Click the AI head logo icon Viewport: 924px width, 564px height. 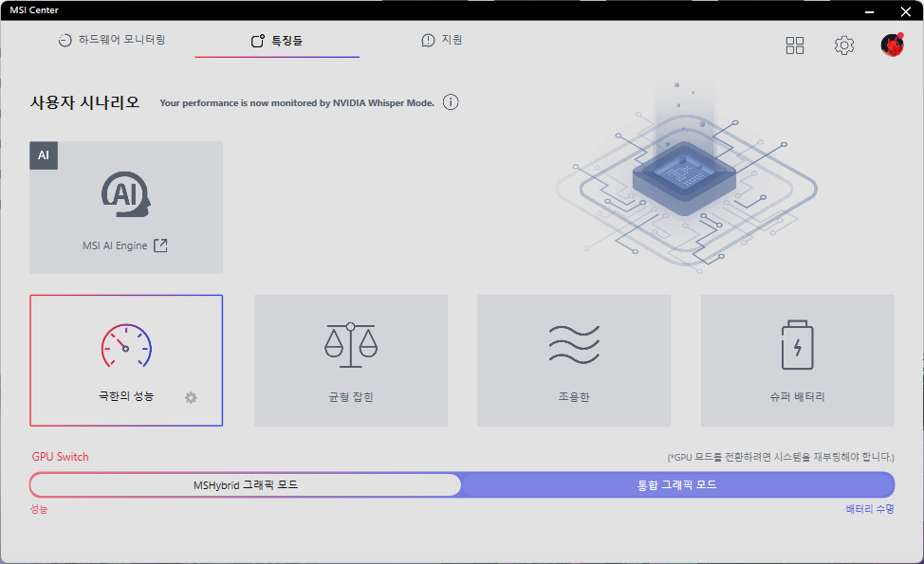(126, 194)
